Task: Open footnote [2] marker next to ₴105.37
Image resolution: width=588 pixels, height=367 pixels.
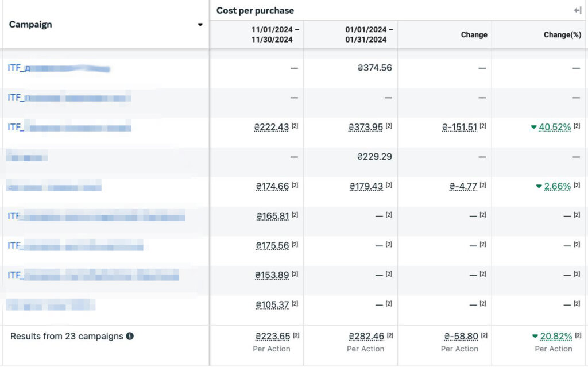Action: [295, 303]
